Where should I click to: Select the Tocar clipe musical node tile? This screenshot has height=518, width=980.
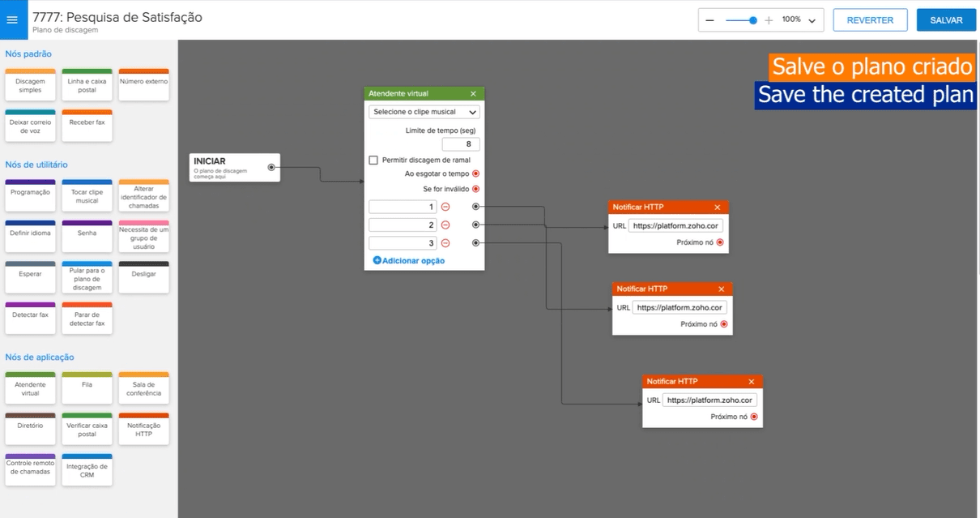[87, 195]
